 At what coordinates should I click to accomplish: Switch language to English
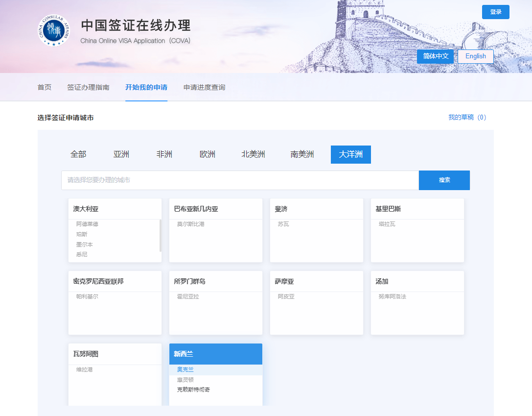475,56
